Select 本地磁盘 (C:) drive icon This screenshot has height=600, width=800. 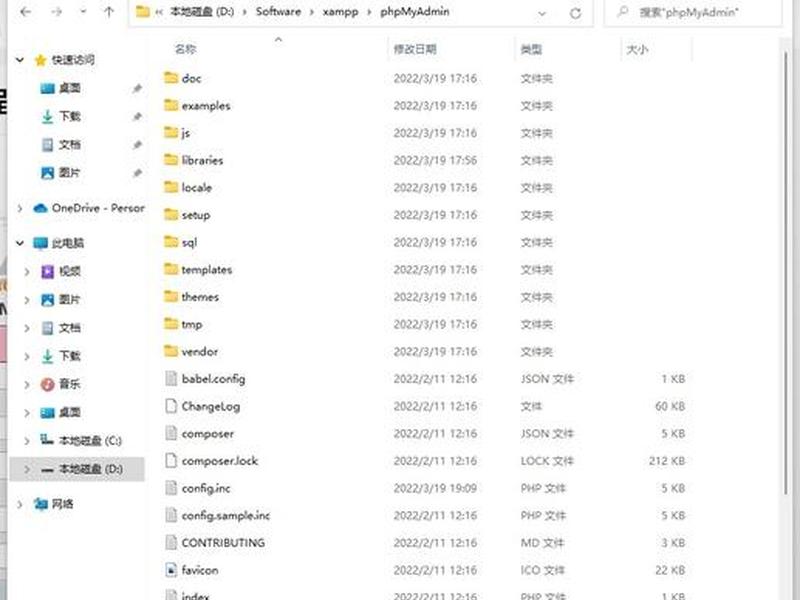pos(47,440)
